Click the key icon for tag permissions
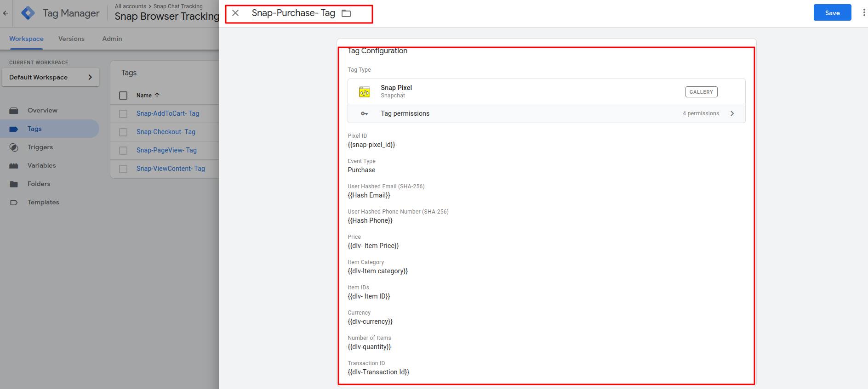The image size is (868, 389). (365, 113)
